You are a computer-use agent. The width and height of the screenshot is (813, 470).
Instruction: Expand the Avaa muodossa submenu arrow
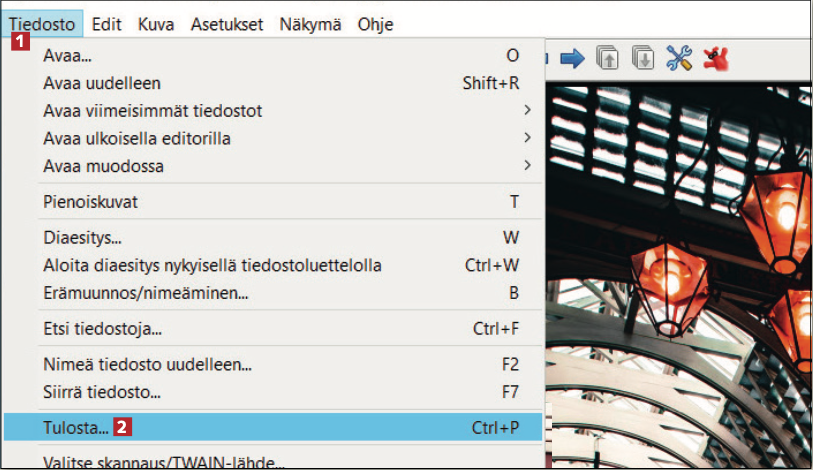coord(527,165)
